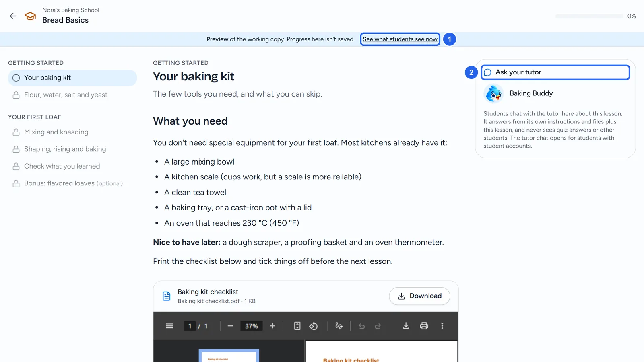This screenshot has width=644, height=362.
Task: Zoom in the PDF with plus icon
Action: point(272,326)
